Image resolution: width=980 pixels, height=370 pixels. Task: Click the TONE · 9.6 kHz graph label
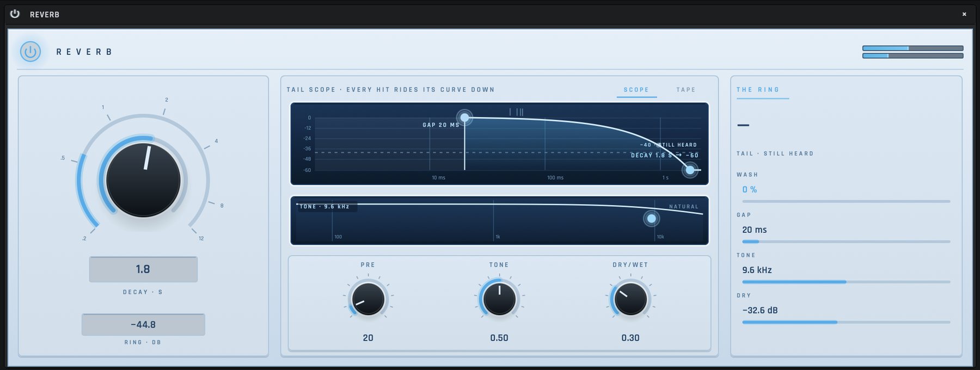(324, 207)
